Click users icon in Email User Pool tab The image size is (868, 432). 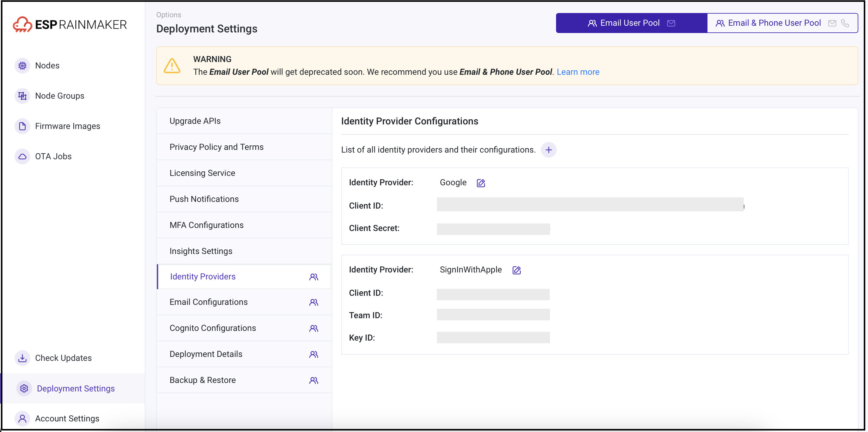click(592, 23)
